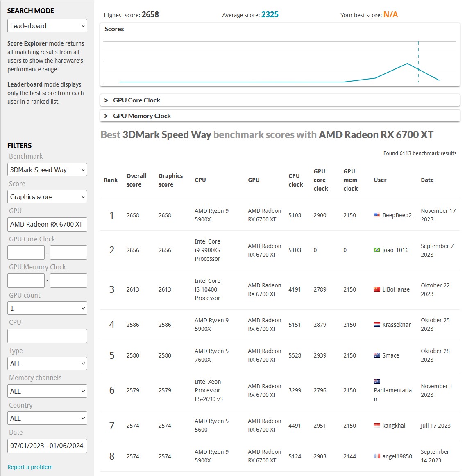Click the GPU Memory Clock maximum field
Viewport: 465px width, 476px height.
(68, 280)
